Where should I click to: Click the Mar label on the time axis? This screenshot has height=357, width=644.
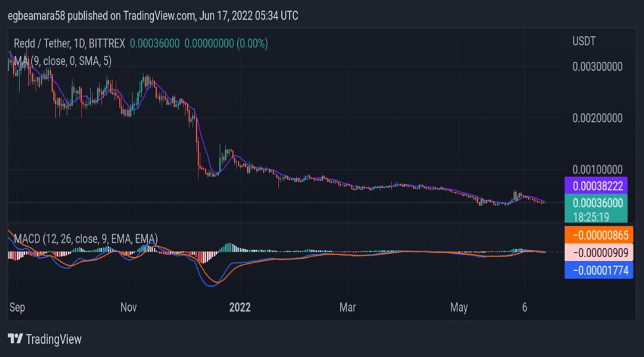click(x=348, y=307)
